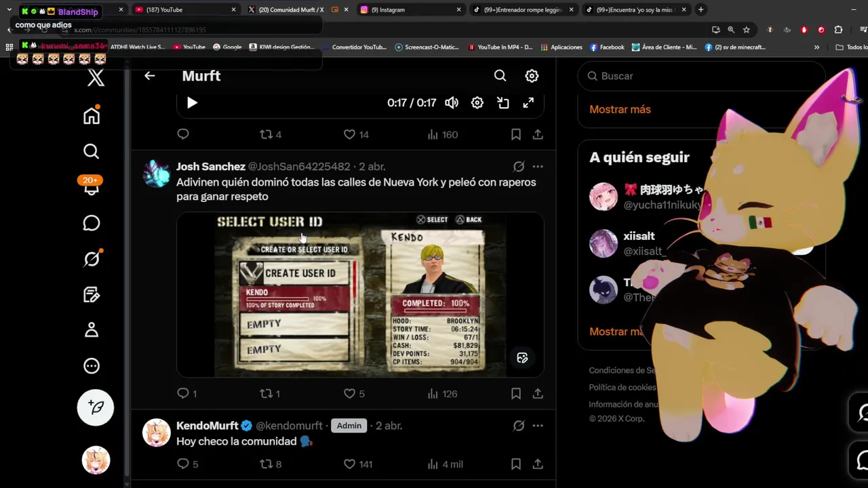Repost the post with 4 reposts
The height and width of the screenshot is (488, 868).
tap(271, 134)
